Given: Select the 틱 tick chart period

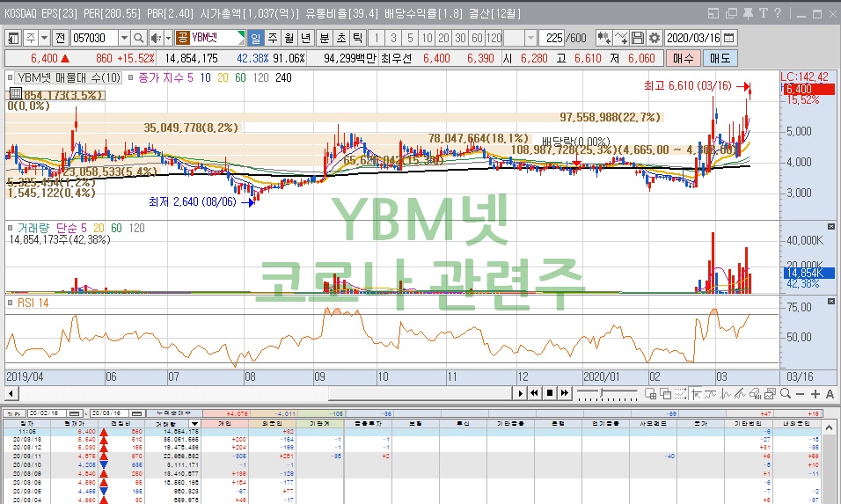Looking at the screenshot, I should pos(358,38).
